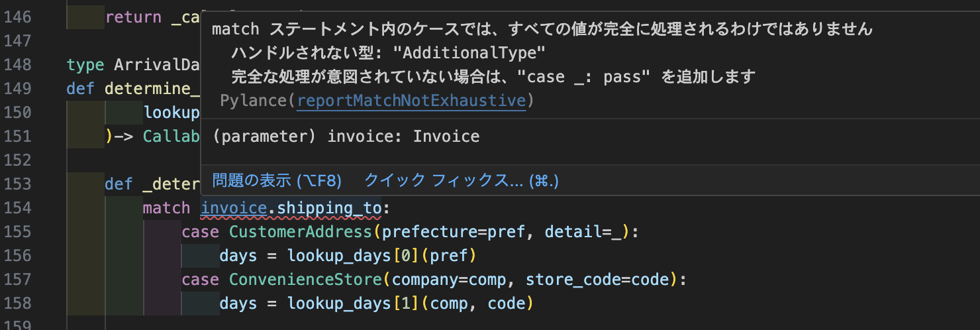The height and width of the screenshot is (330, 980).
Task: Click '_deter' function name on line 153
Action: 171,184
